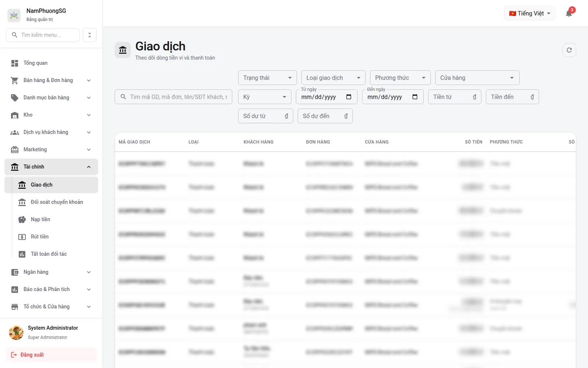Open the Loại giao dịch dropdown
This screenshot has width=588, height=368.
[333, 78]
